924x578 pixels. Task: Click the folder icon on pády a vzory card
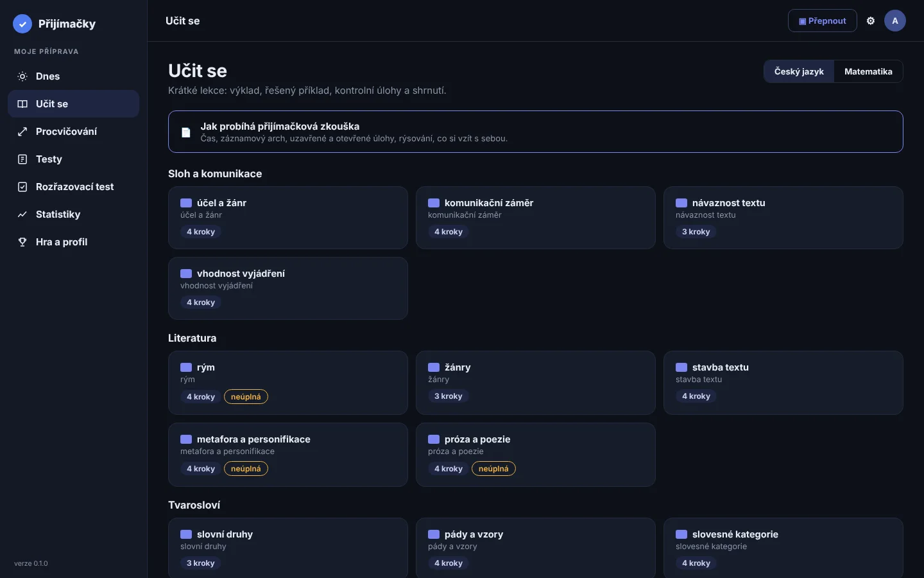[x=434, y=534]
